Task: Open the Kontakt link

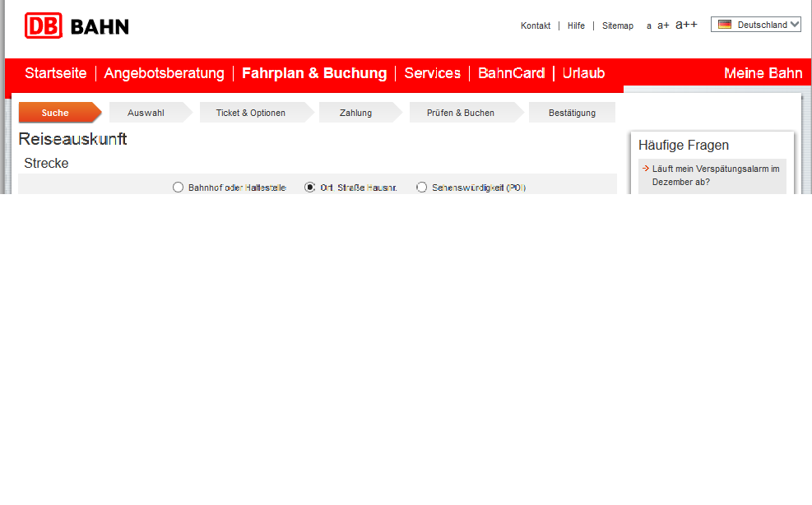Action: coord(536,25)
